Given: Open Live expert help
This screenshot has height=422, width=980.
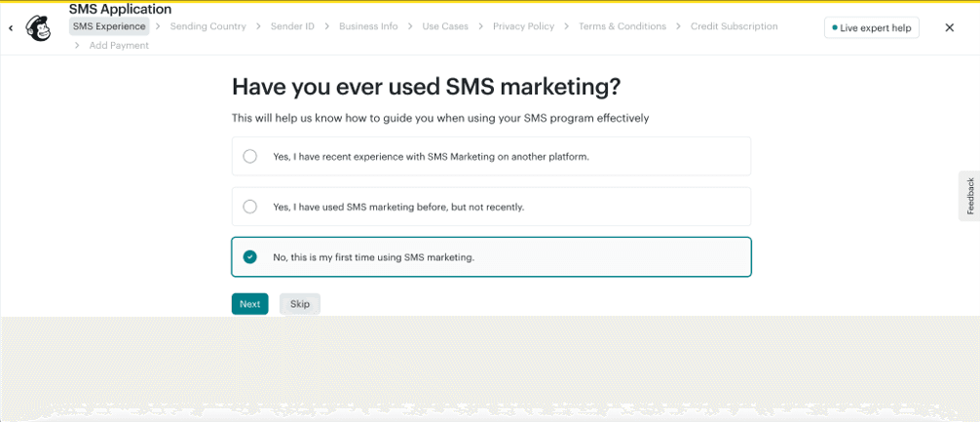Looking at the screenshot, I should click(x=871, y=27).
